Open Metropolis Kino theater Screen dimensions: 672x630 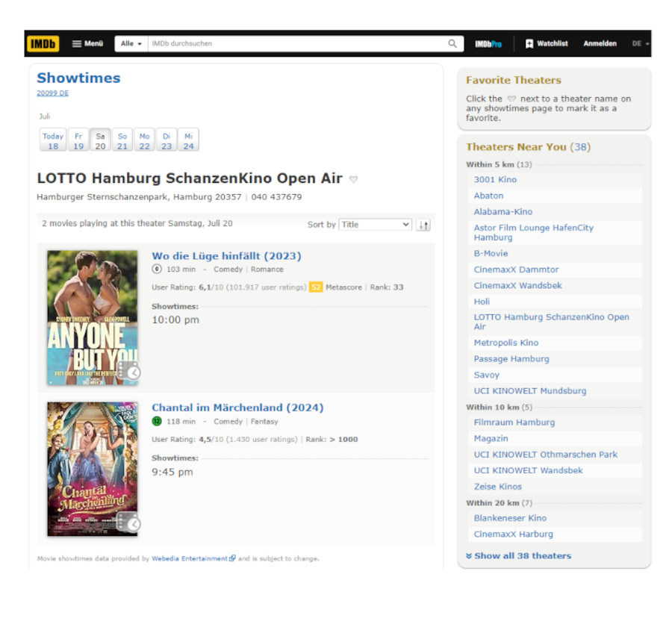pos(505,343)
